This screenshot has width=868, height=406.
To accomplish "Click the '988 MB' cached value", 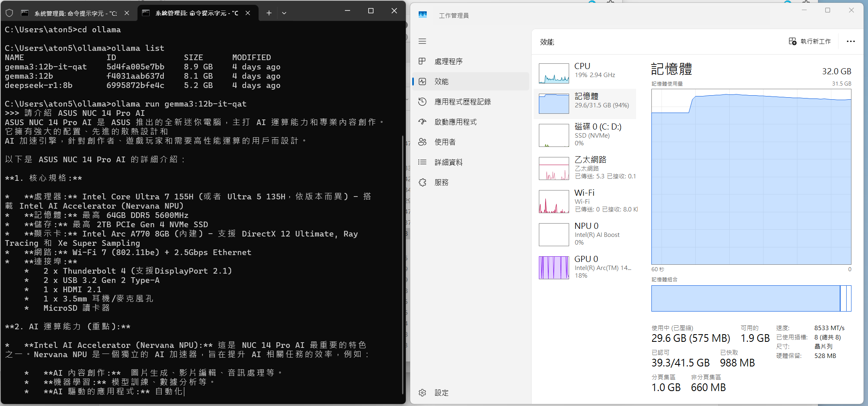I will click(737, 363).
